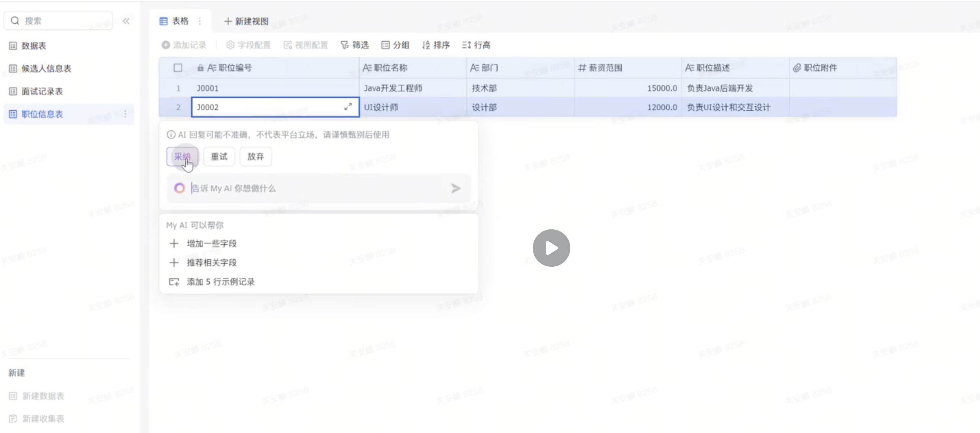Click row number 1 in table

[x=178, y=88]
